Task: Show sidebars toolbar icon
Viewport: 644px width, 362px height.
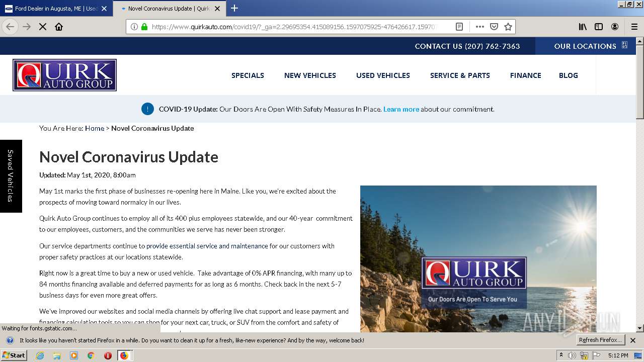Action: coord(599,27)
